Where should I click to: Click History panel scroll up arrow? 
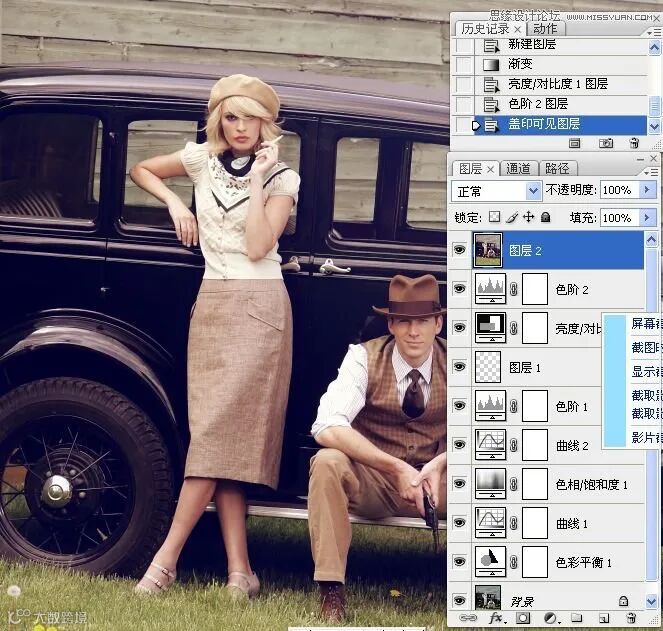(x=654, y=47)
